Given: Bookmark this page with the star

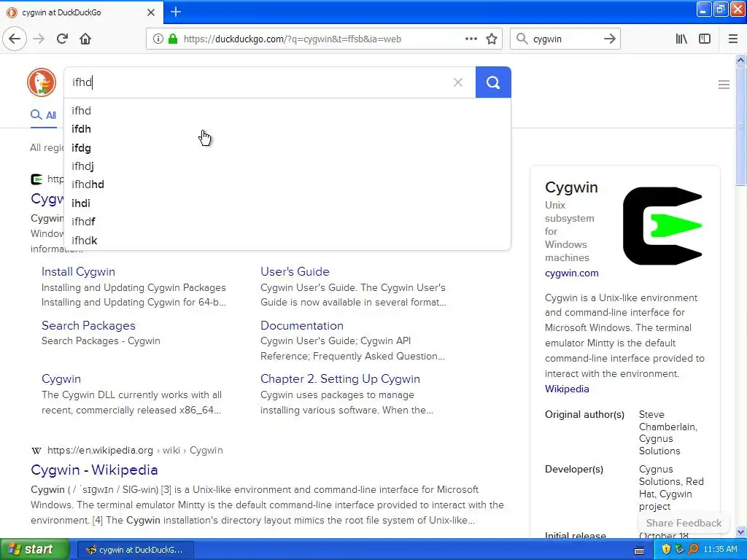Looking at the screenshot, I should point(492,39).
